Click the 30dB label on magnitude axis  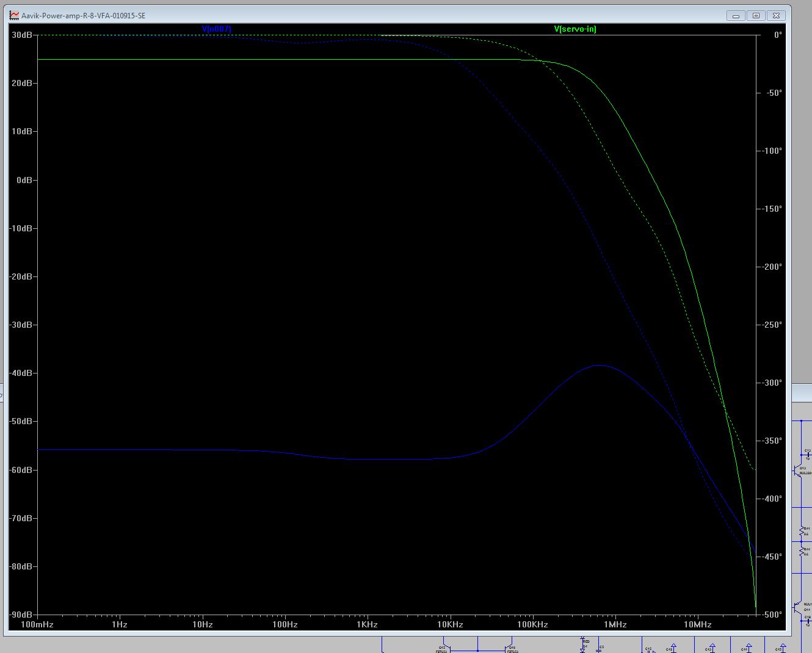click(22, 35)
